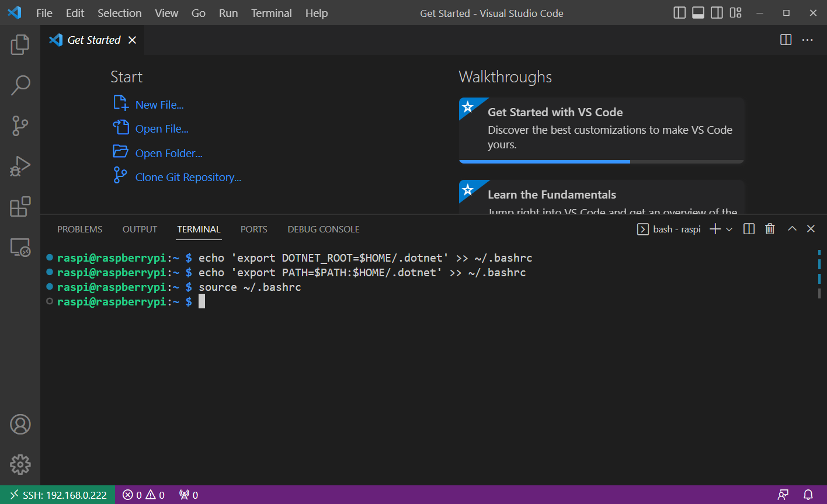Open the Extensions view
Image resolution: width=827 pixels, height=504 pixels.
(20, 207)
